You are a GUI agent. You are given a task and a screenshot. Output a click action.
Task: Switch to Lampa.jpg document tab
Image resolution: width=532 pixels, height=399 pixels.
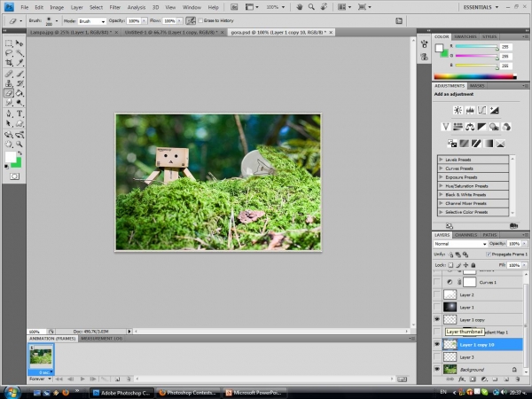coord(71,32)
